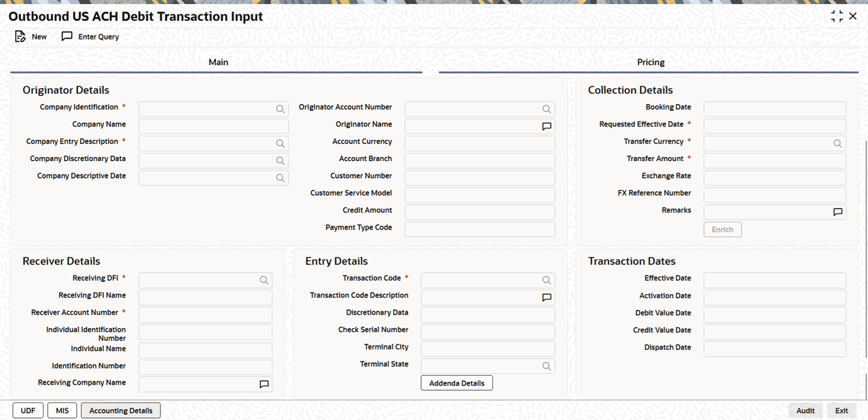Viewport: 868px width, 420px height.
Task: Minimize the transaction input window
Action: (837, 16)
